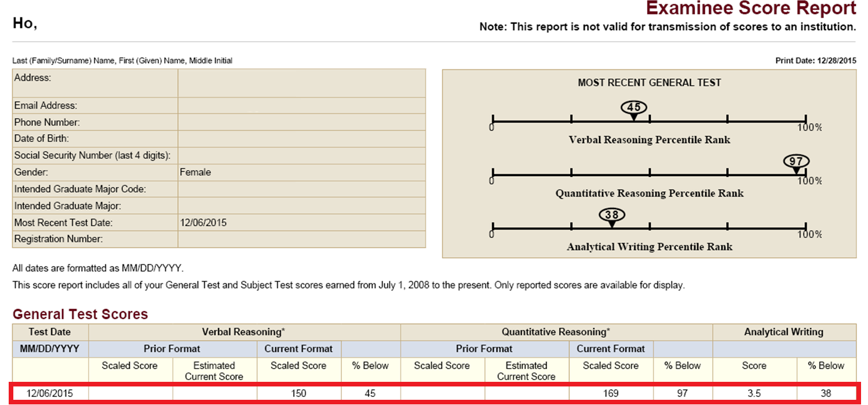Click the analytical writing percentile marker '38'
Screen dimensions: 868x405
tap(612, 215)
